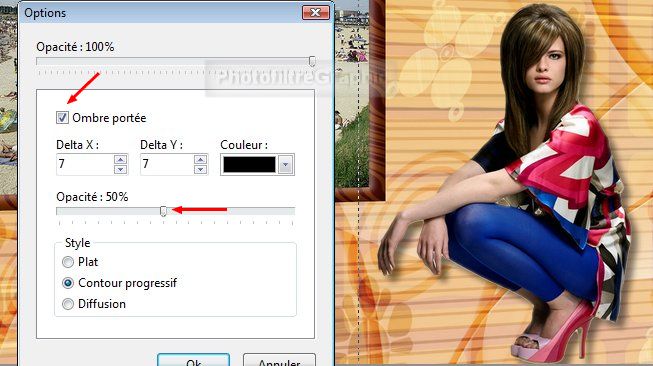Click the Delta Y input field
The width and height of the screenshot is (653, 366).
(167, 164)
